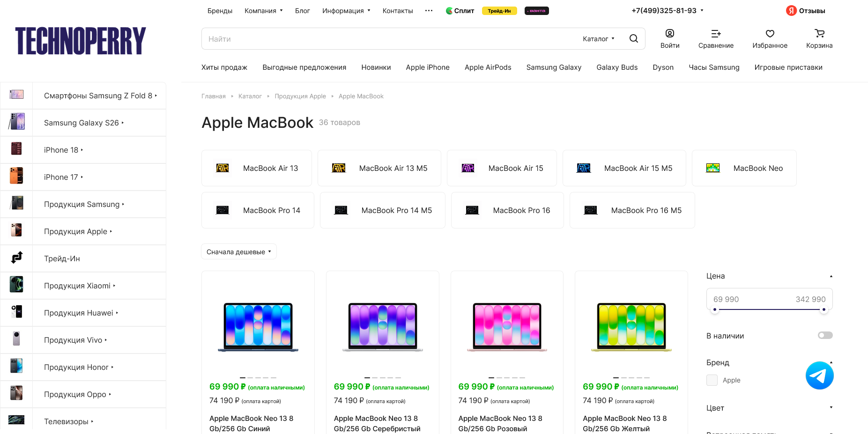The width and height of the screenshot is (868, 434).
Task: Click the Продукция Oppo sidebar thumbnail
Action: pos(16,393)
